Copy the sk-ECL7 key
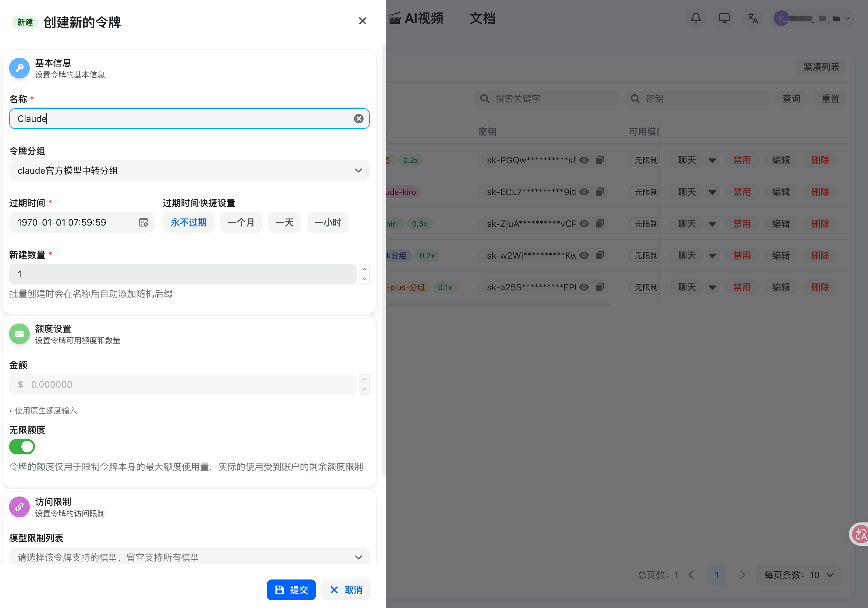This screenshot has height=608, width=868. pyautogui.click(x=600, y=192)
